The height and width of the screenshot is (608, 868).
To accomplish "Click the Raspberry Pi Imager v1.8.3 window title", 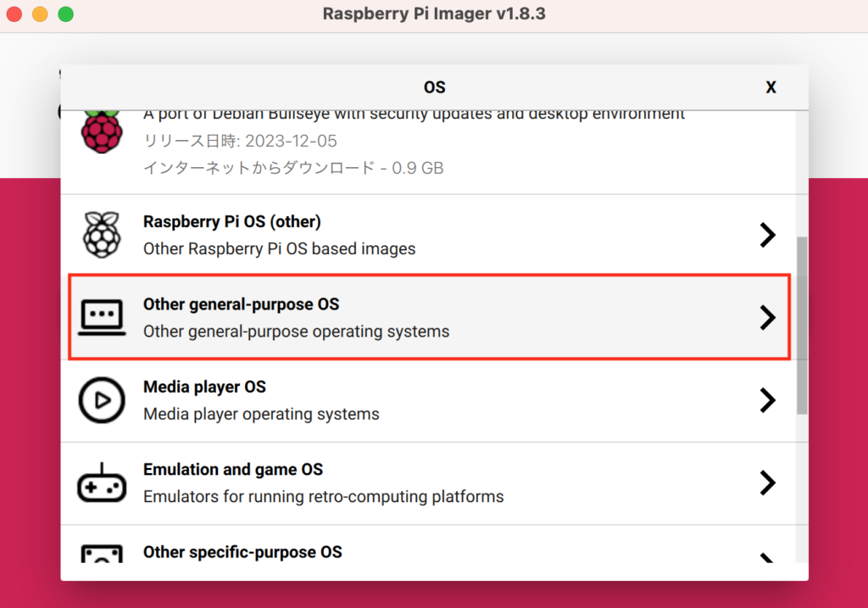I will pyautogui.click(x=434, y=14).
